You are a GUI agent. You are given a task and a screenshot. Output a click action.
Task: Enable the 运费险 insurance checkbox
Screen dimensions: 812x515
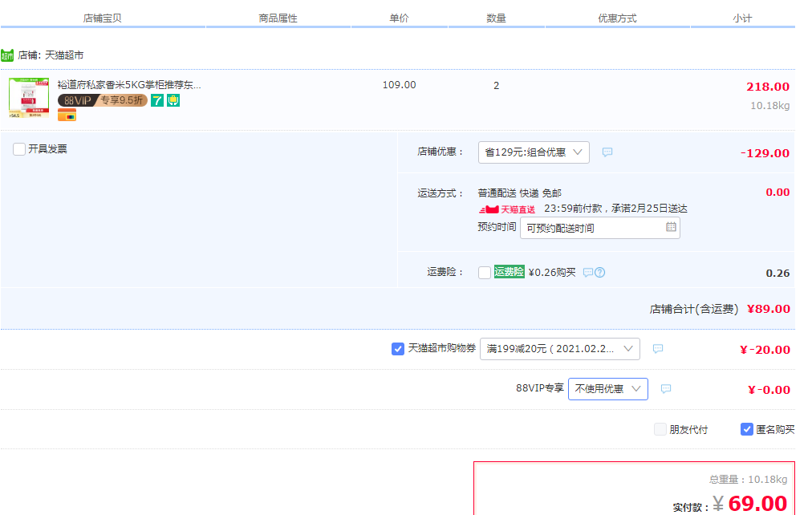pyautogui.click(x=485, y=273)
